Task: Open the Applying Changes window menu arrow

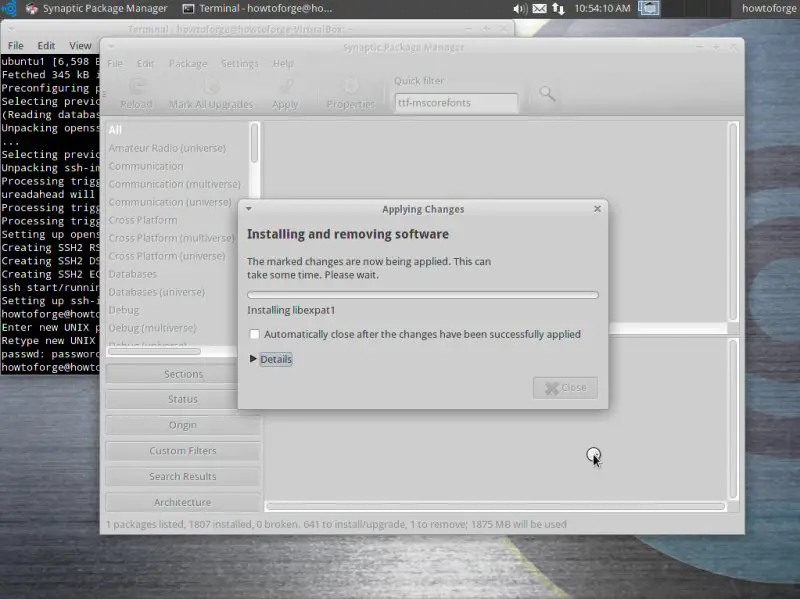Action: tap(248, 209)
